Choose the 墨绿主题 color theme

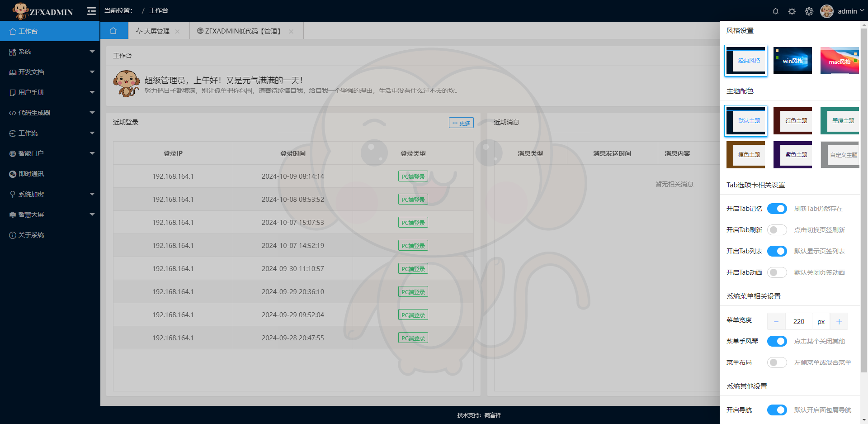tap(840, 121)
